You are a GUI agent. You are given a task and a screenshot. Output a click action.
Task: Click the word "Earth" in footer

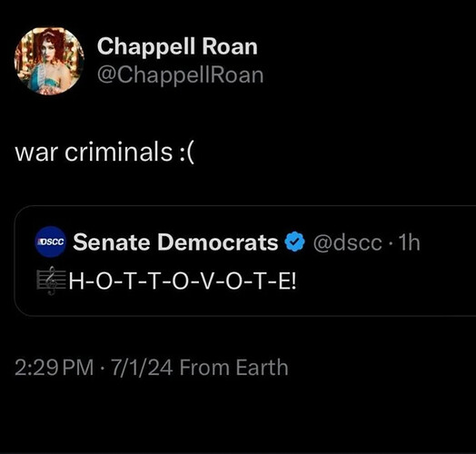(x=262, y=368)
